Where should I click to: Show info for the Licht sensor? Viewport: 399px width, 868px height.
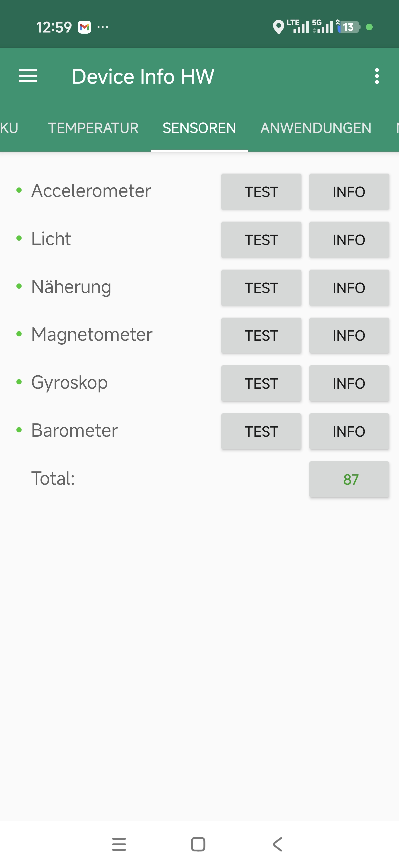coord(349,240)
